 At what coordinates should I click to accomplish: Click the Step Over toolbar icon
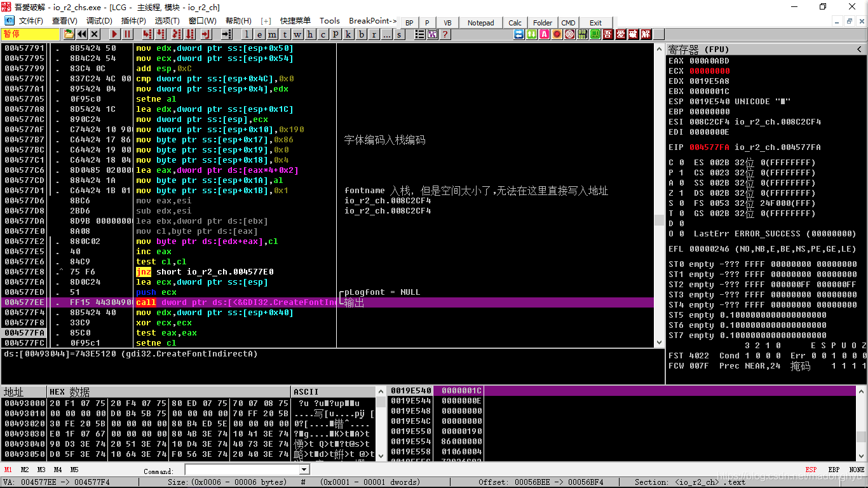point(161,34)
